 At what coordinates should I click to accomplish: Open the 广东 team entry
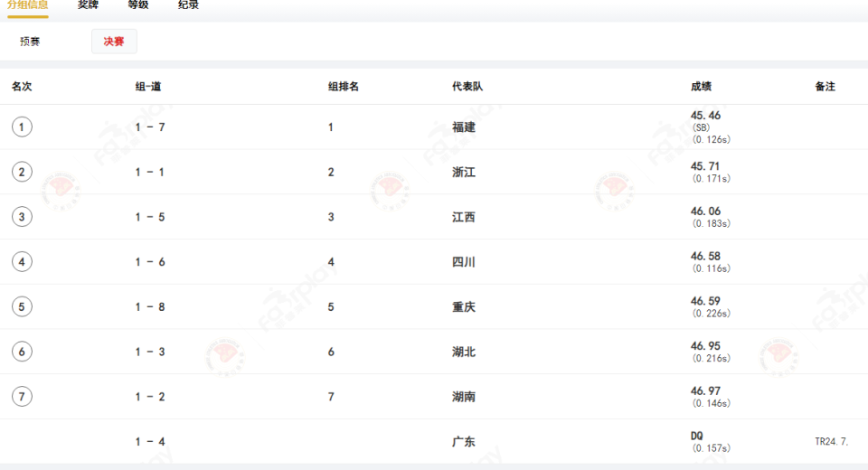coord(463,442)
